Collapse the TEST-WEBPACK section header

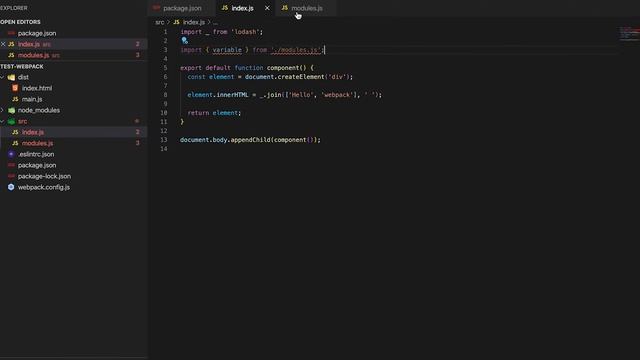tap(22, 66)
